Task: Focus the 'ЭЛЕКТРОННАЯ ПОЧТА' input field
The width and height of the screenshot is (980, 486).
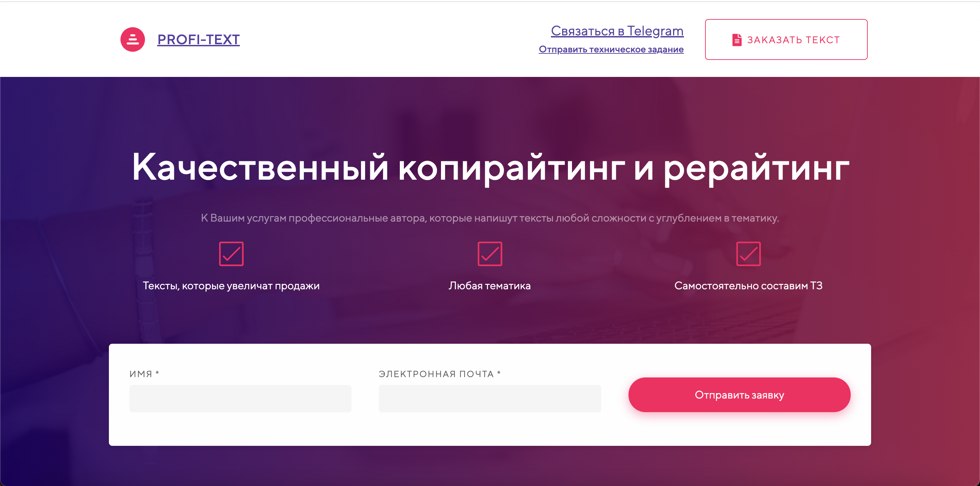Action: (x=490, y=399)
